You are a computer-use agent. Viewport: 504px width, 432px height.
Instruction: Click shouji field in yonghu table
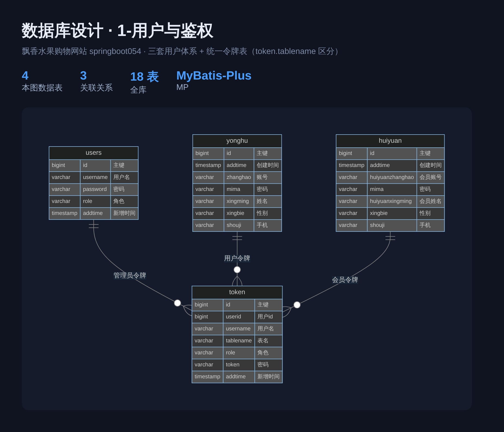pyautogui.click(x=239, y=225)
